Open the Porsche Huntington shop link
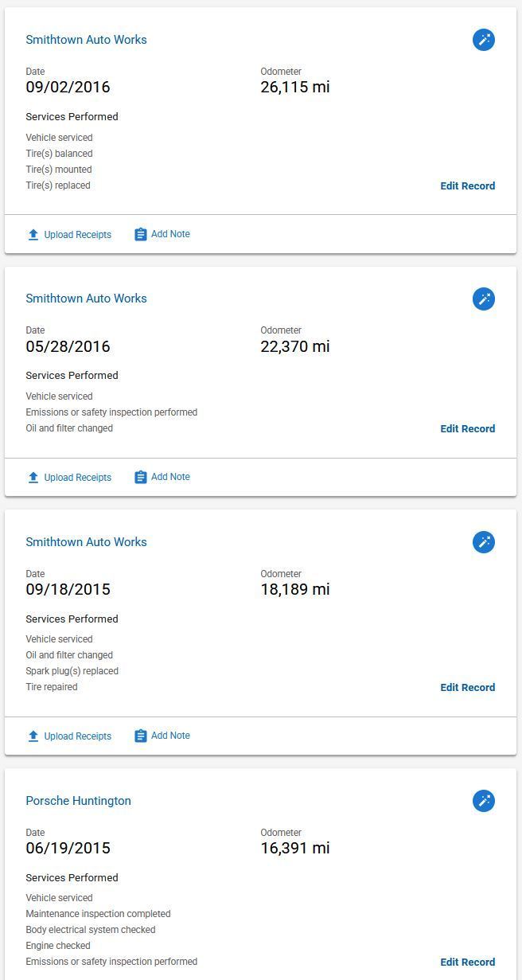Image resolution: width=522 pixels, height=980 pixels. (x=78, y=801)
